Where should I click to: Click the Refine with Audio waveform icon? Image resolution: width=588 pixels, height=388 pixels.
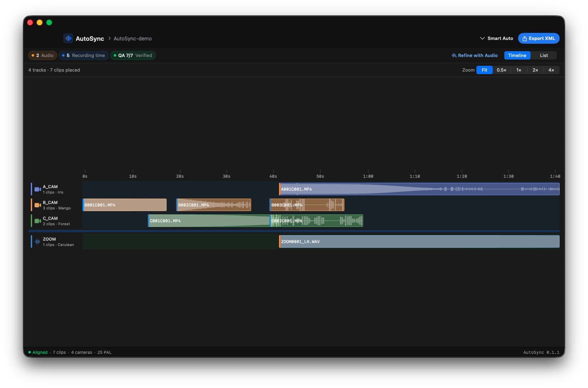click(x=454, y=55)
